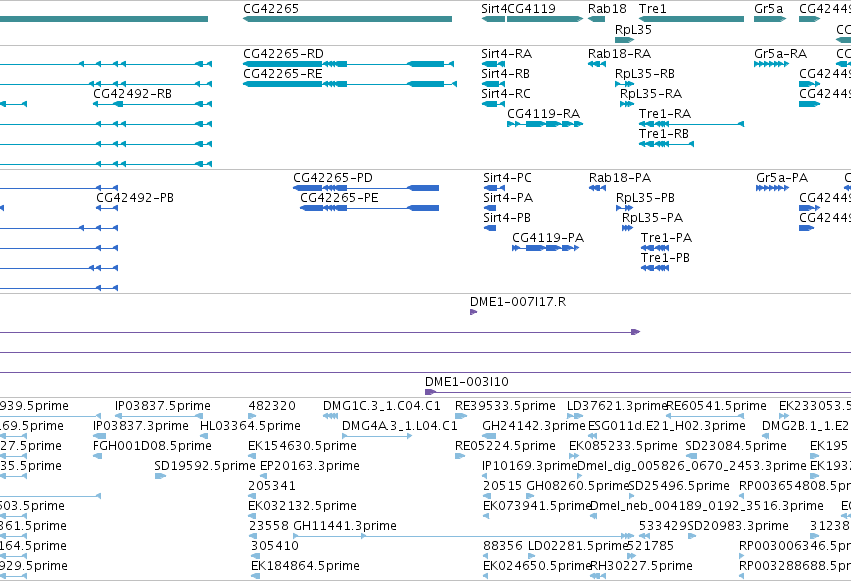Select the Sirt4-RA transcript

tap(493, 64)
